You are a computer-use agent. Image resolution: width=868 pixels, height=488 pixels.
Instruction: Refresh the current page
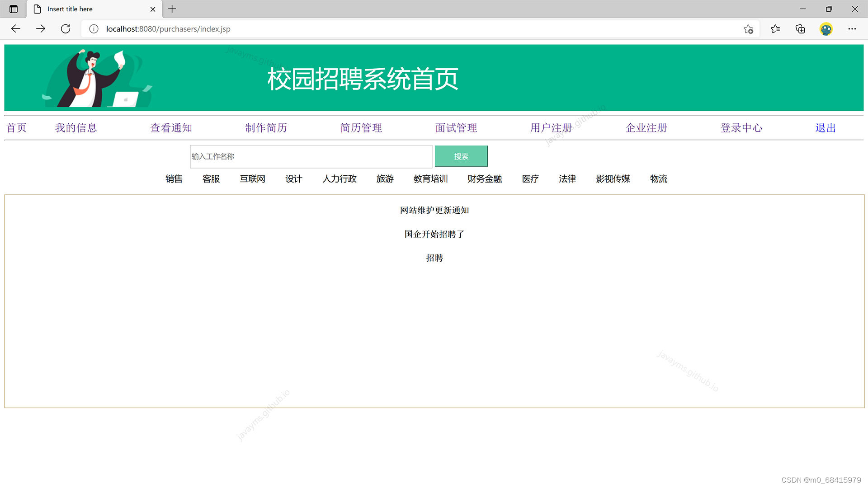click(65, 28)
